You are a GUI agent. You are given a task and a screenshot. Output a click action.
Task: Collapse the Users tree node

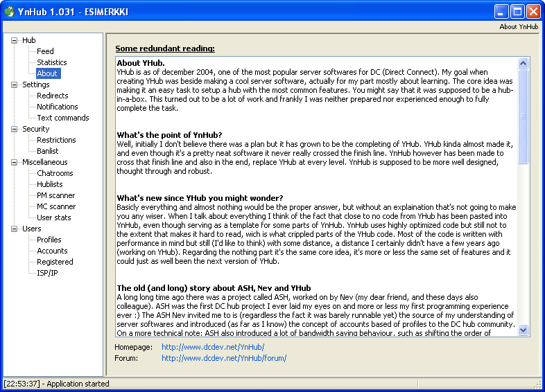pos(15,229)
